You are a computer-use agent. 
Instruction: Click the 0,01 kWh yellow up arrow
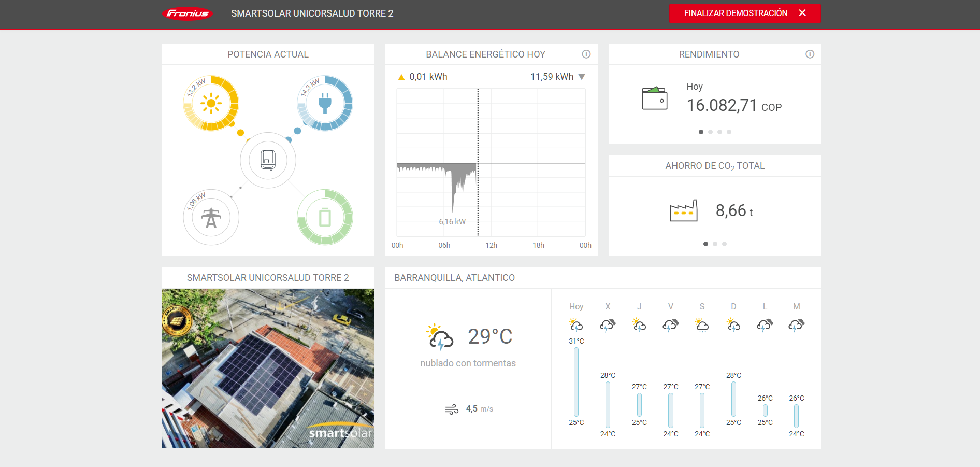[401, 77]
